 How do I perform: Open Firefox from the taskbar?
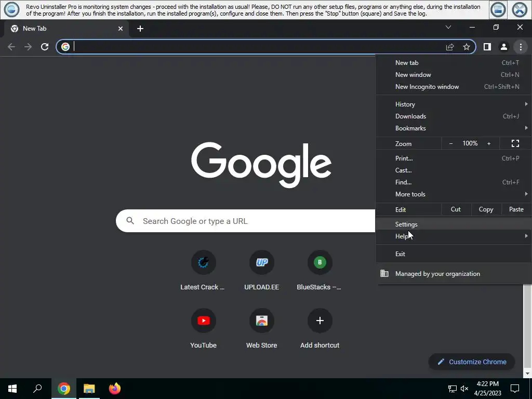click(x=115, y=389)
